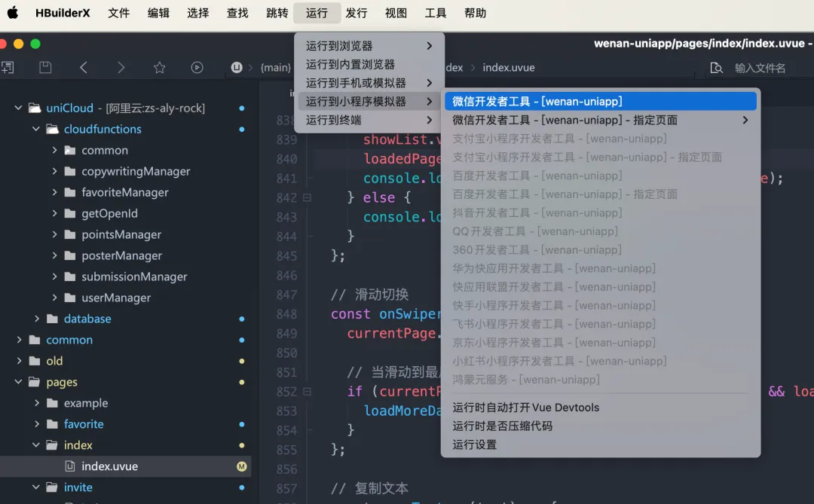Open 运行到浏览器 submenu
This screenshot has height=504, width=814.
pyautogui.click(x=369, y=46)
